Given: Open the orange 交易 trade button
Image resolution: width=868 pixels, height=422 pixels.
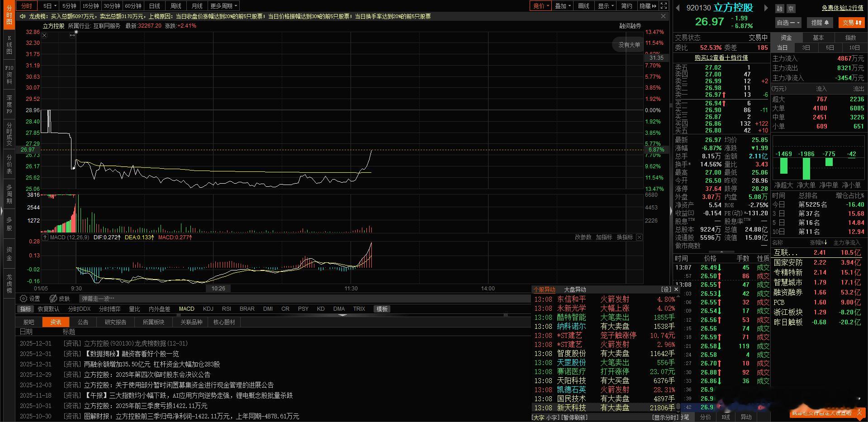Looking at the screenshot, I should pos(852,22).
